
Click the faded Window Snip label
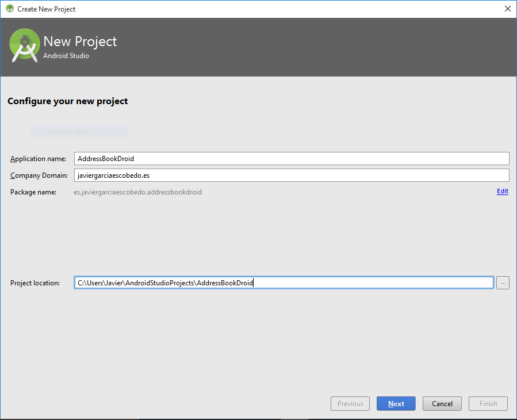click(x=68, y=132)
